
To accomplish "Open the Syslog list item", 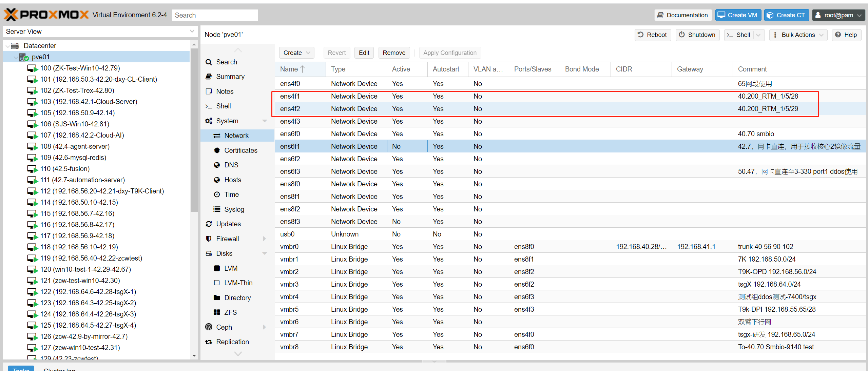I will tap(234, 209).
